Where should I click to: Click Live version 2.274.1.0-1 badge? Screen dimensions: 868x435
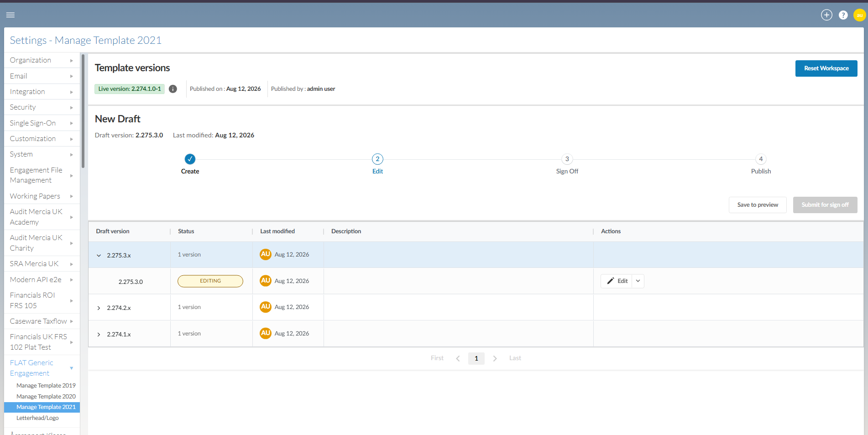pyautogui.click(x=130, y=89)
